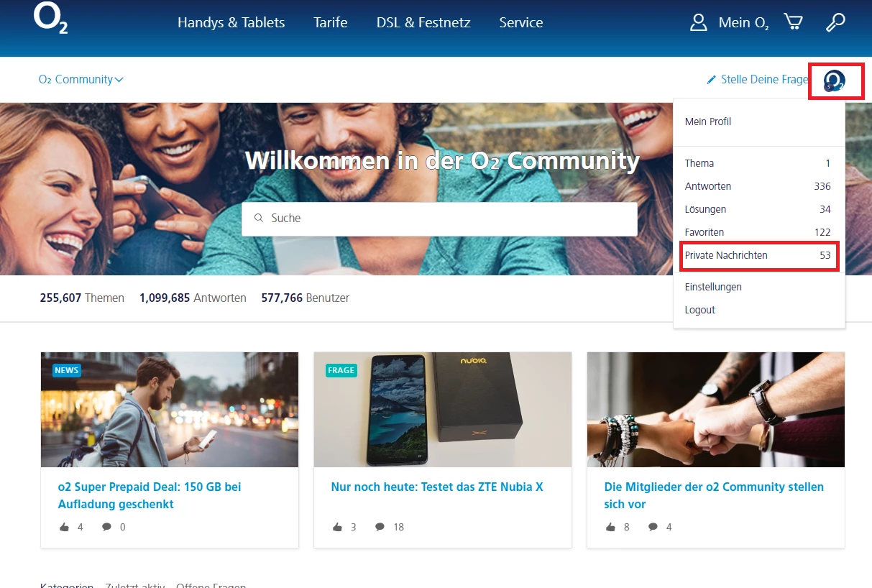Open the Service menu

coord(521,22)
